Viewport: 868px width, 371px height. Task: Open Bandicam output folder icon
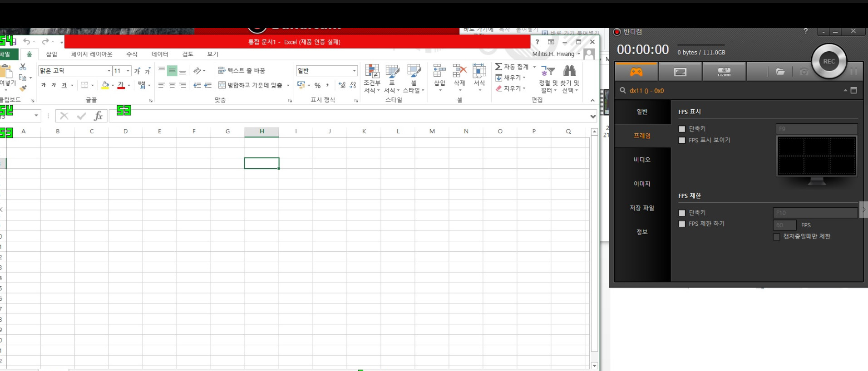click(780, 72)
